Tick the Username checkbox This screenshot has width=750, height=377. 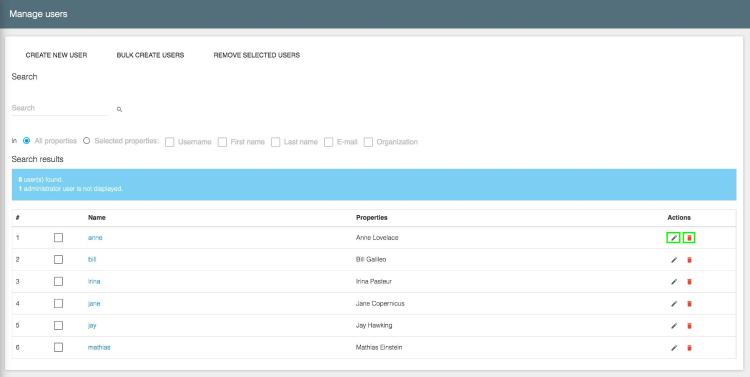tap(169, 142)
